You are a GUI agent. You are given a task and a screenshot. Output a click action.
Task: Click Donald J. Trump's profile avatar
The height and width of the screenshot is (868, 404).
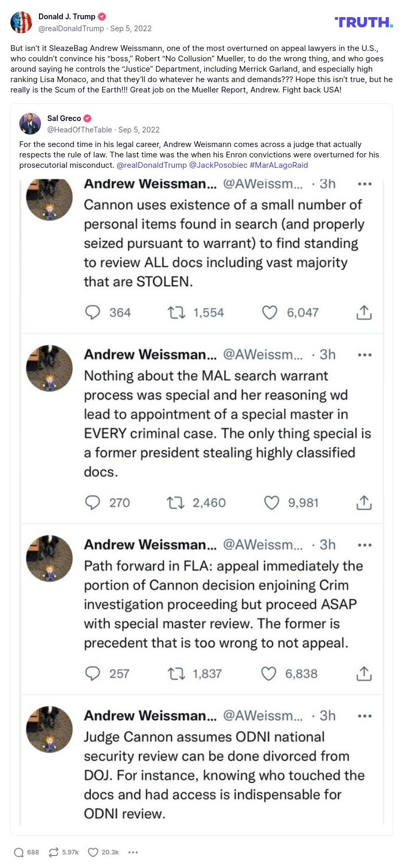pos(21,22)
